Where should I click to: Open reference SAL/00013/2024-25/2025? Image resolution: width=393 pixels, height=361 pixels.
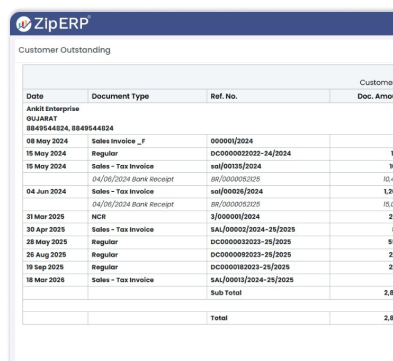pyautogui.click(x=252, y=280)
